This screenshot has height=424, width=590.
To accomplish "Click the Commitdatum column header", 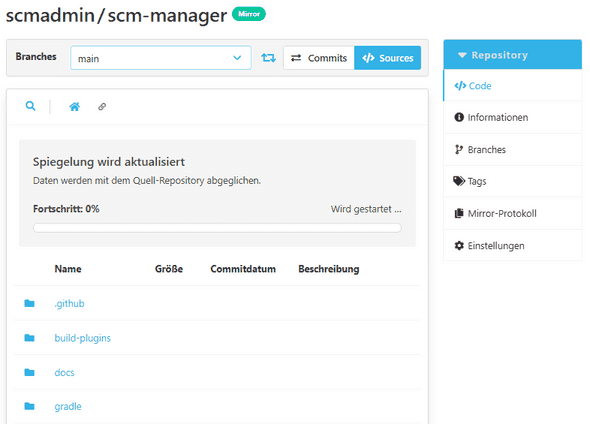I will click(x=243, y=269).
